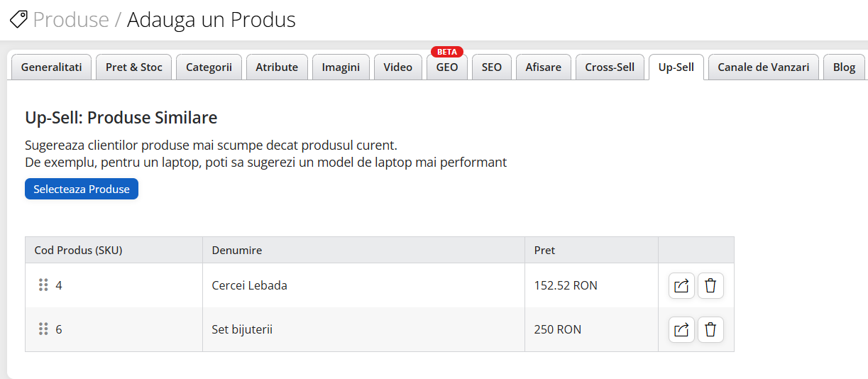Open the Pret & Stoc tab
868x379 pixels.
pyautogui.click(x=134, y=67)
